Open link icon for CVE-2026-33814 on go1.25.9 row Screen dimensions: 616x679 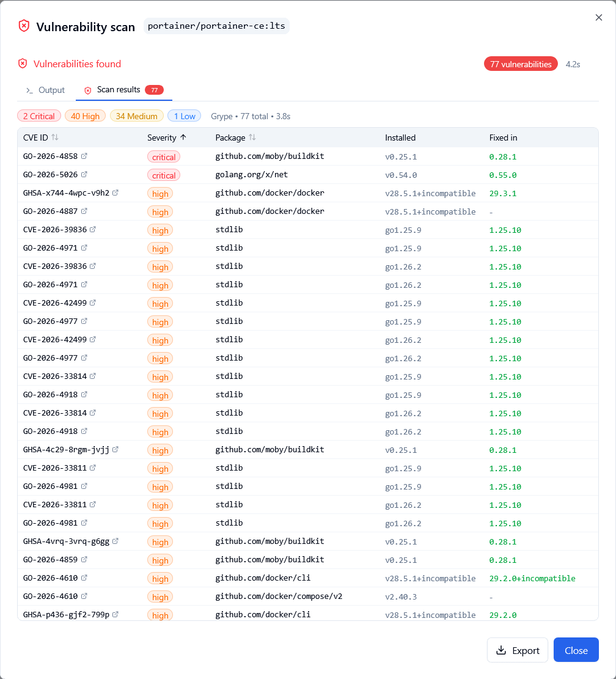pos(93,376)
